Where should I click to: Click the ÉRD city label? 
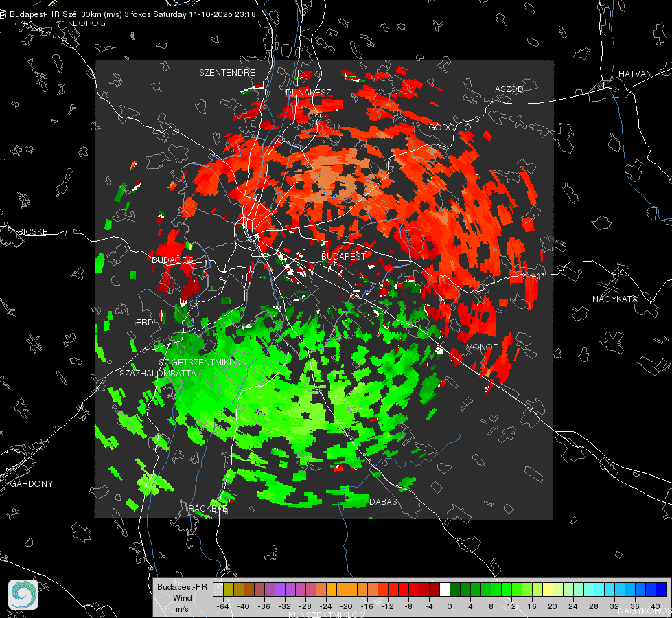tap(144, 323)
